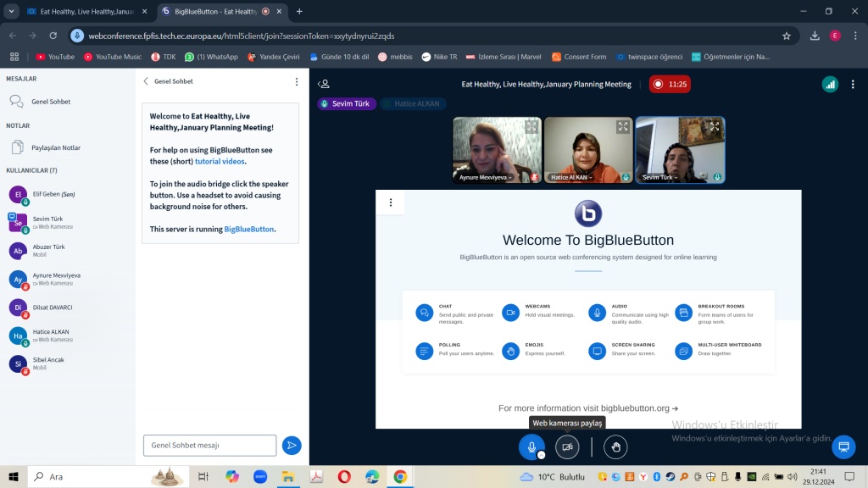Expand the tab search dropdown arrow
The width and height of the screenshot is (868, 488).
tap(11, 11)
